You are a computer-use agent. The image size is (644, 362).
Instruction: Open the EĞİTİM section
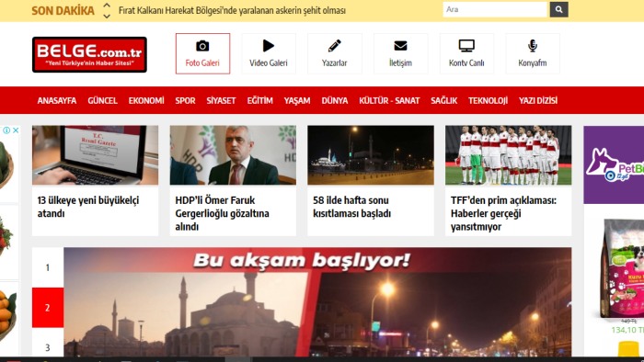(260, 100)
